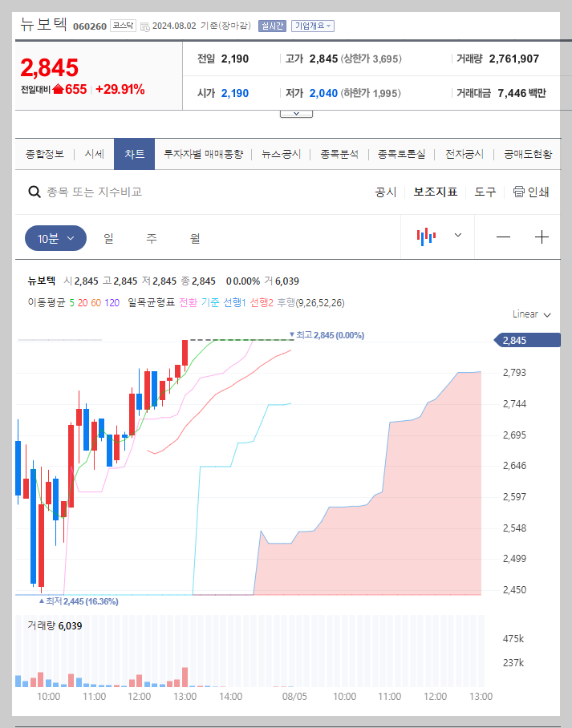The image size is (572, 728).
Task: Toggle the 20-period moving average
Action: 83,303
